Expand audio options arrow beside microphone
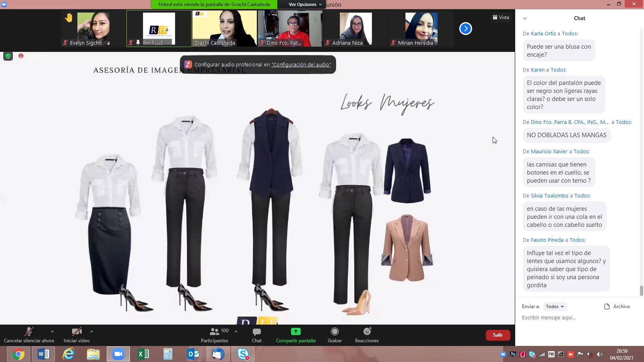644x362 pixels. pyautogui.click(x=52, y=331)
